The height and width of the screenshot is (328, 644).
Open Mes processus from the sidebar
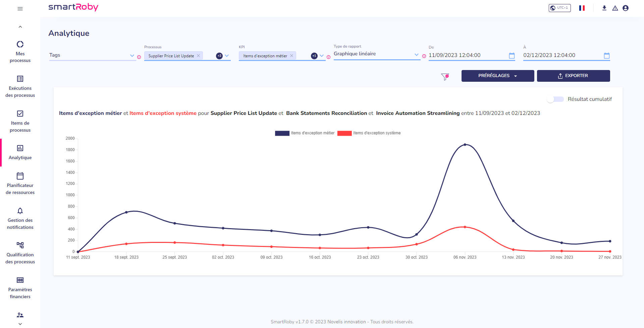20,52
